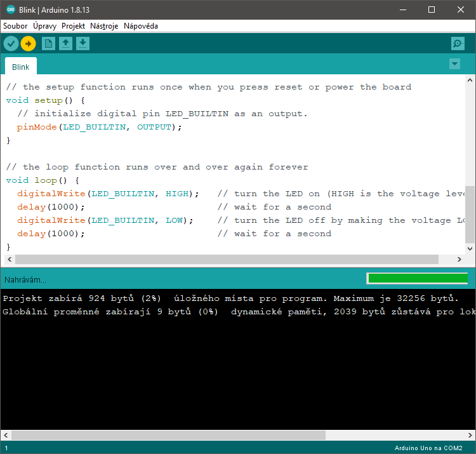Click the Arduino logo in title bar

pyautogui.click(x=10, y=10)
